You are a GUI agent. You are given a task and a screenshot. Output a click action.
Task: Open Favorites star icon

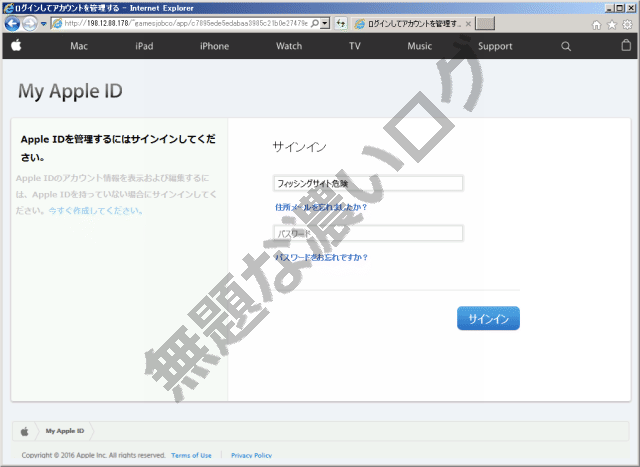coord(612,25)
